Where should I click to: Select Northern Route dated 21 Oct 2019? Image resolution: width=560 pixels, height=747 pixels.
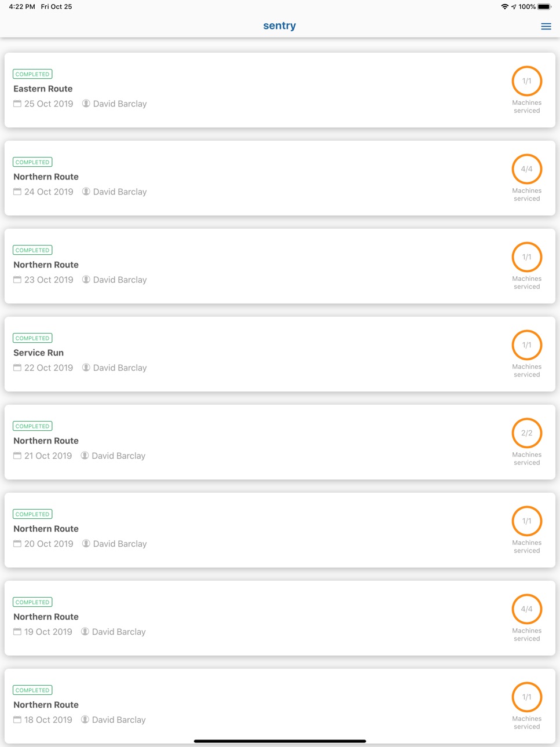[280, 442]
